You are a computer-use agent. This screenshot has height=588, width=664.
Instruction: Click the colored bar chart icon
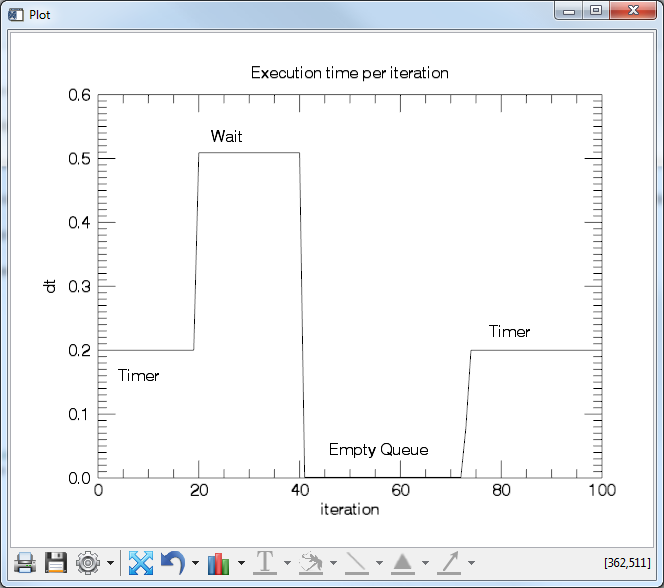coord(219,563)
